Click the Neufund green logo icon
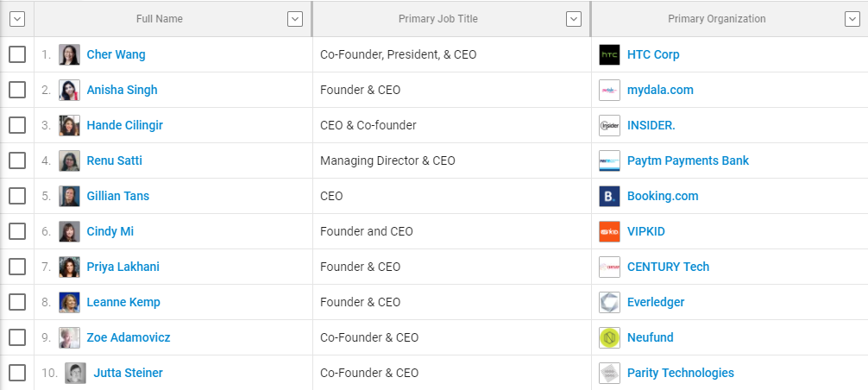 [x=609, y=338]
